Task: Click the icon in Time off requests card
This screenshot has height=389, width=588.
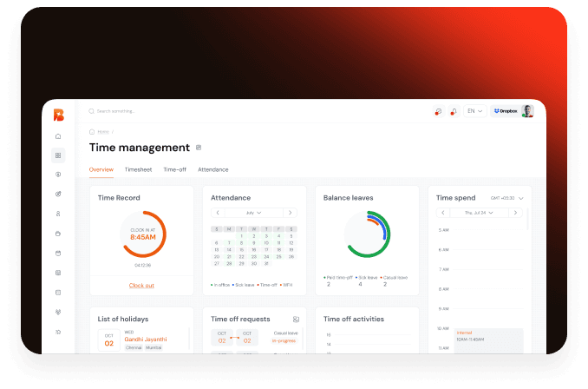Action: [x=296, y=320]
